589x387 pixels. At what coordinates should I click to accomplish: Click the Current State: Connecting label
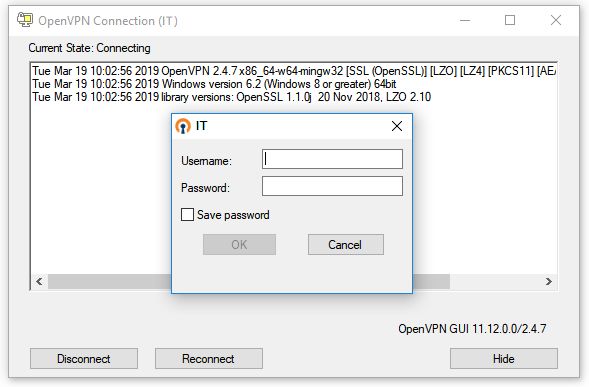[89, 48]
